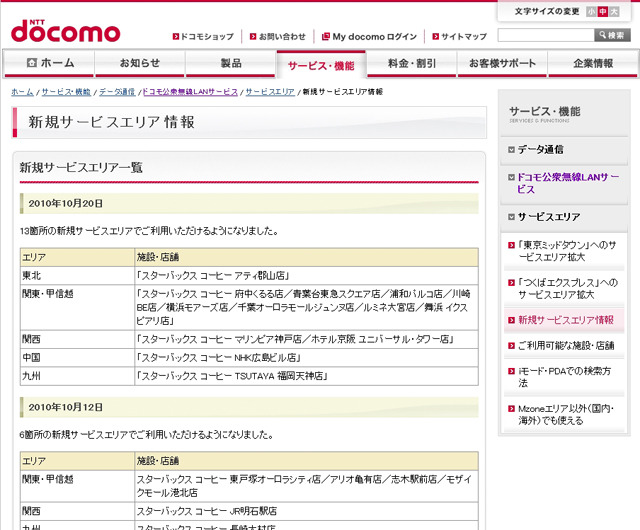
Task: Click expander icon beside ドコモ公衆無線LANサービス
Action: [x=511, y=177]
